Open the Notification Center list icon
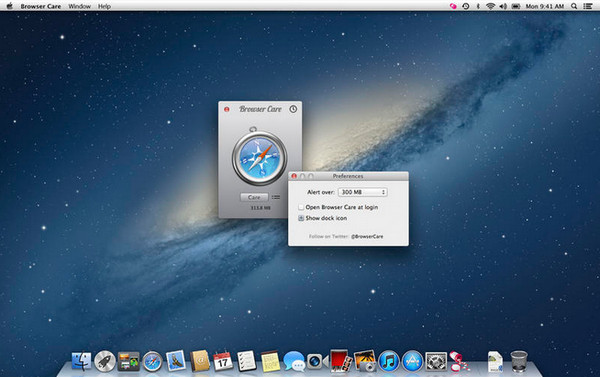This screenshot has height=377, width=600. coord(588,6)
